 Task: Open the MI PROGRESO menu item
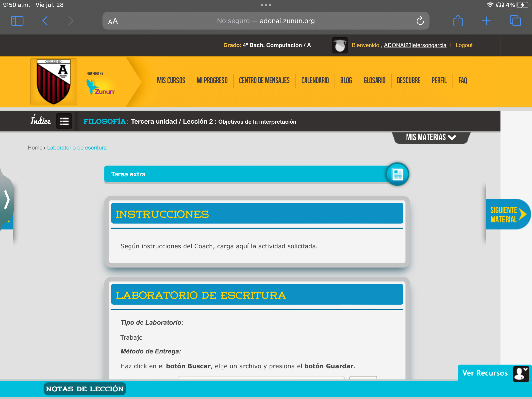pyautogui.click(x=212, y=81)
